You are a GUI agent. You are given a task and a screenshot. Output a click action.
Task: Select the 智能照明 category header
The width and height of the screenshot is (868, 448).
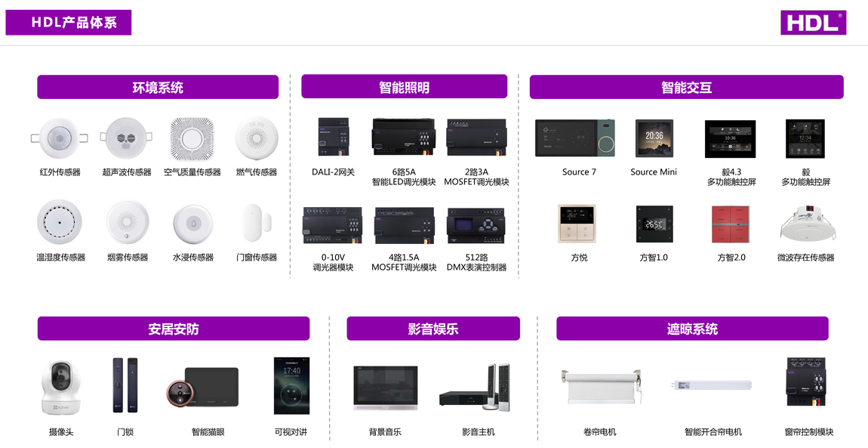[x=404, y=87]
